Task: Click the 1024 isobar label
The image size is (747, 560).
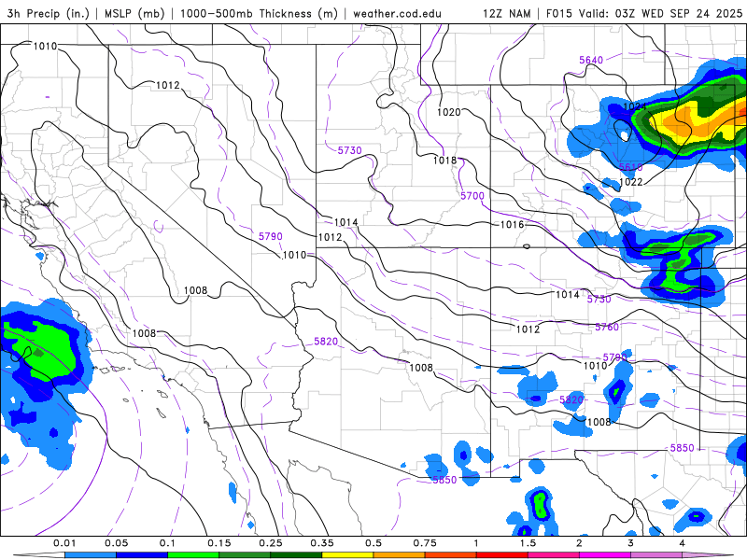Action: 635,106
